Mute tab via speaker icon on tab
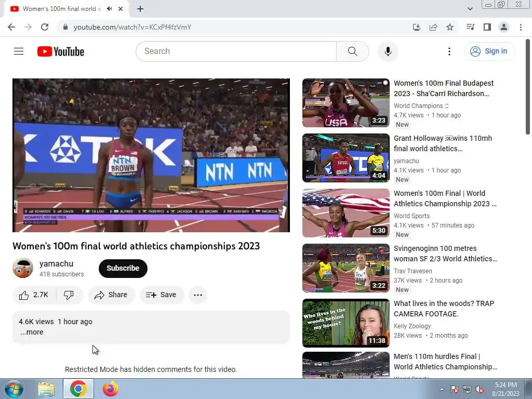532x399 pixels. coord(109,9)
